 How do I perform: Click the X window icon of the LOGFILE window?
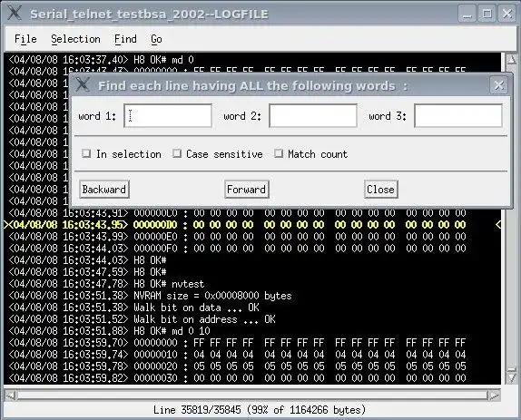(x=15, y=14)
